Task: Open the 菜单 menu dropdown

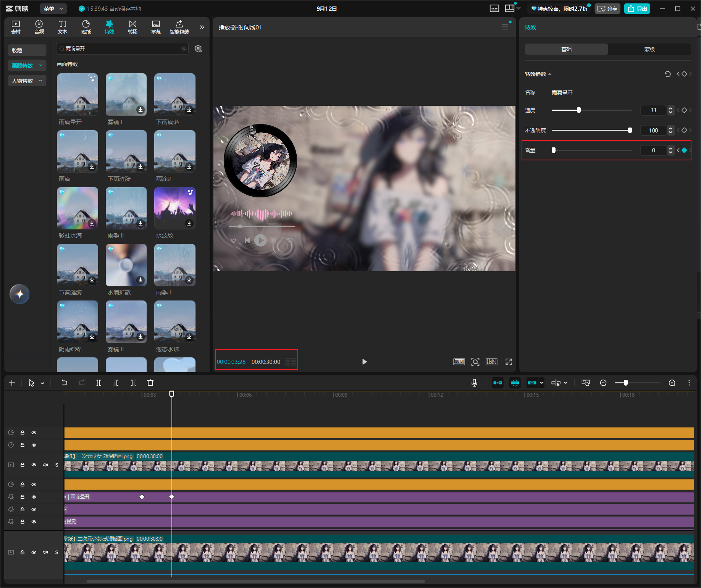Action: (53, 9)
